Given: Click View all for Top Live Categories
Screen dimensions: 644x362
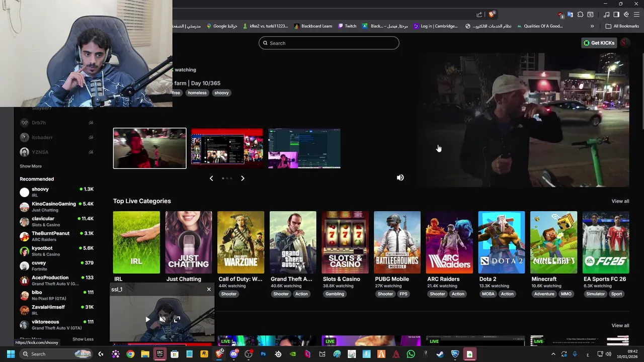Looking at the screenshot, I should coord(620,201).
